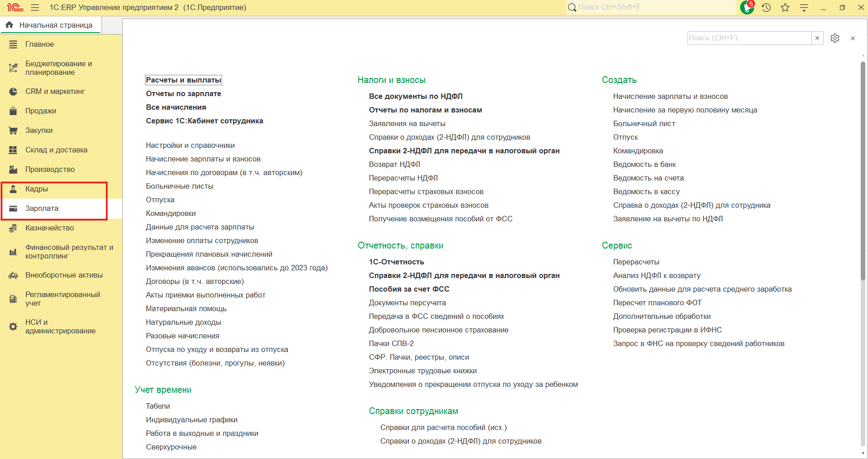The height and width of the screenshot is (459, 868).
Task: Create an Отпуск document
Action: [626, 137]
